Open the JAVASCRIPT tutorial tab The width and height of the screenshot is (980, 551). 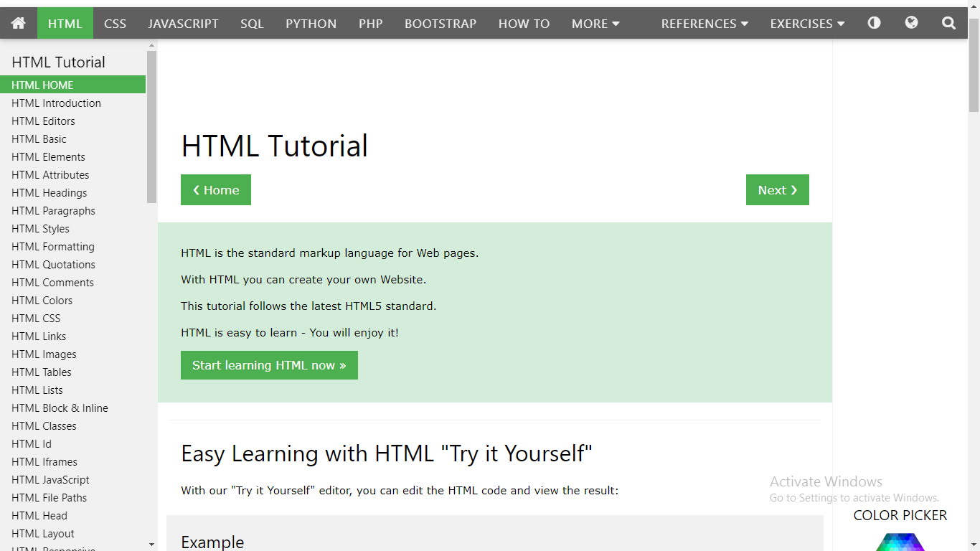click(183, 23)
